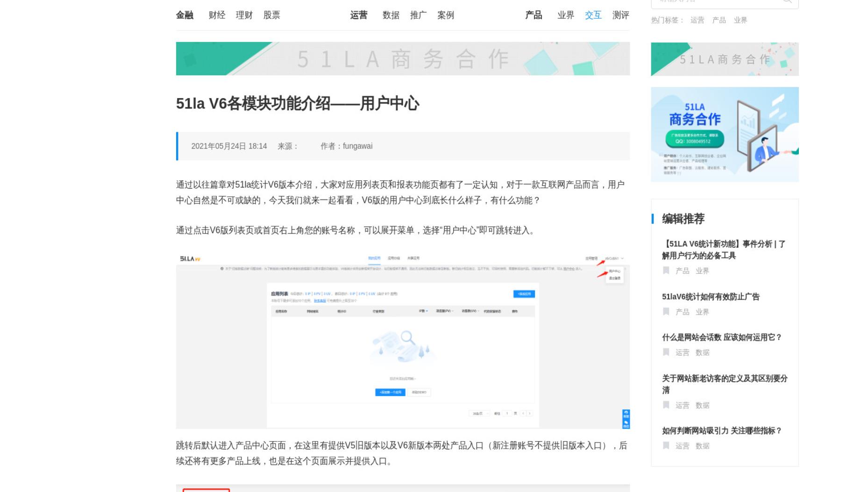The height and width of the screenshot is (492, 868).
Task: Open recommended article 事件分析 必备工具
Action: click(x=725, y=250)
